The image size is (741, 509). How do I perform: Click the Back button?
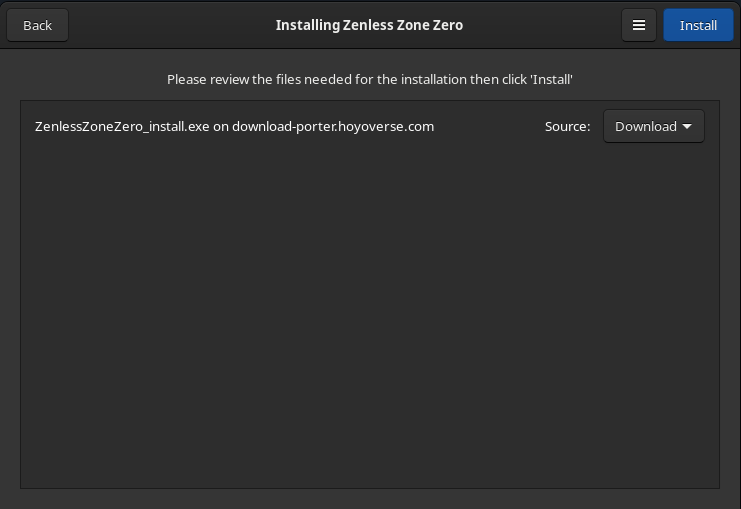pyautogui.click(x=37, y=26)
